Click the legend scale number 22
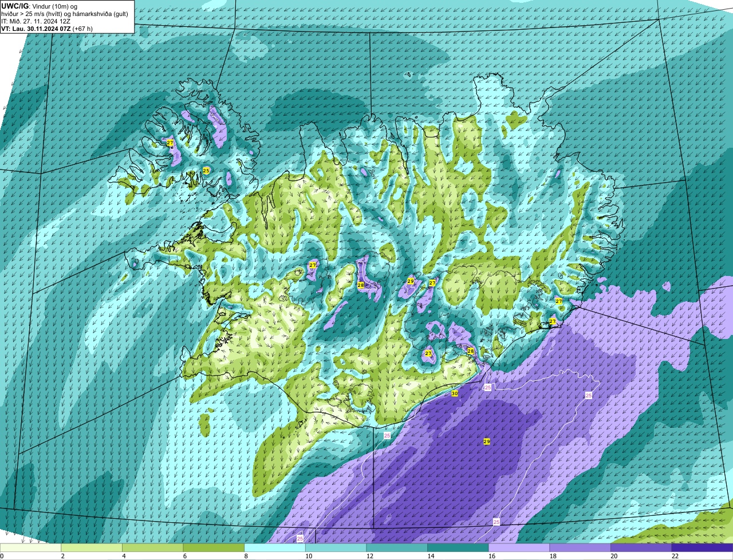This screenshot has width=733, height=560. tap(675, 556)
